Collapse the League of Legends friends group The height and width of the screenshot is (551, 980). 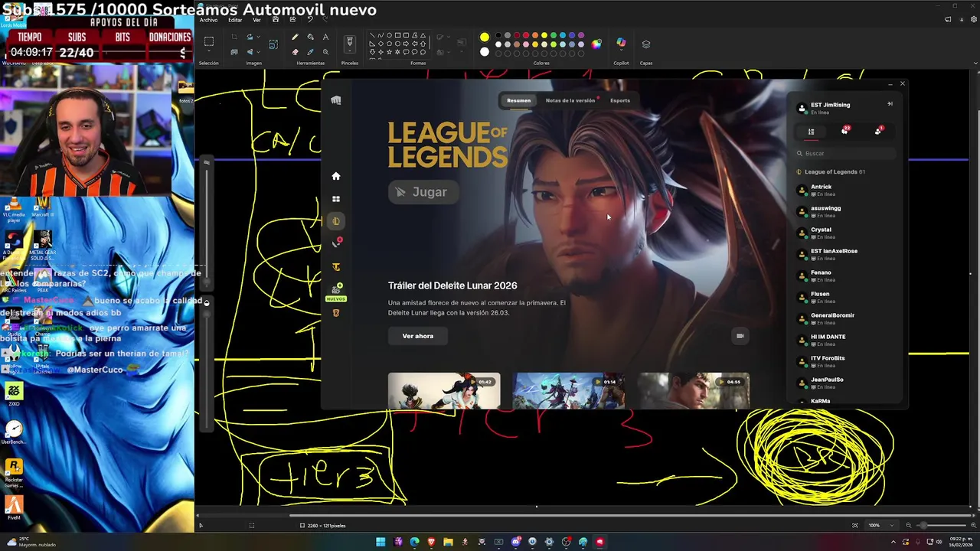(831, 171)
